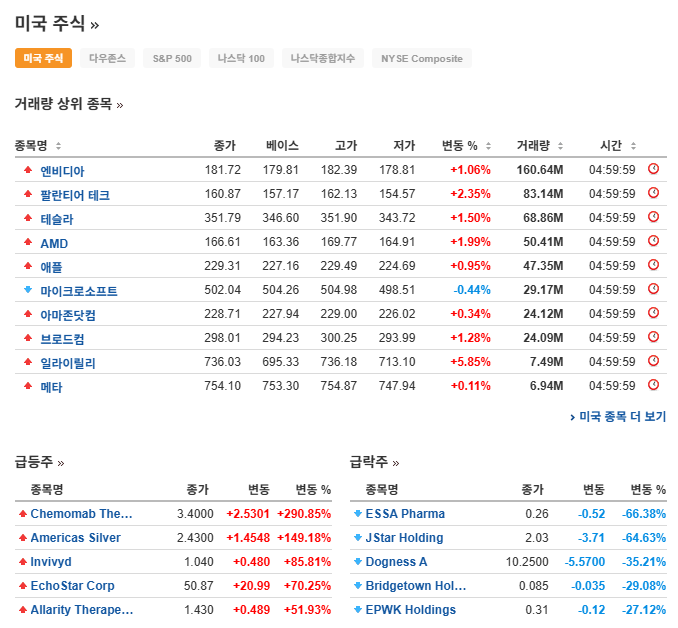This screenshot has height=628, width=678.
Task: Switch to the NYSE Composite tab
Action: point(422,58)
